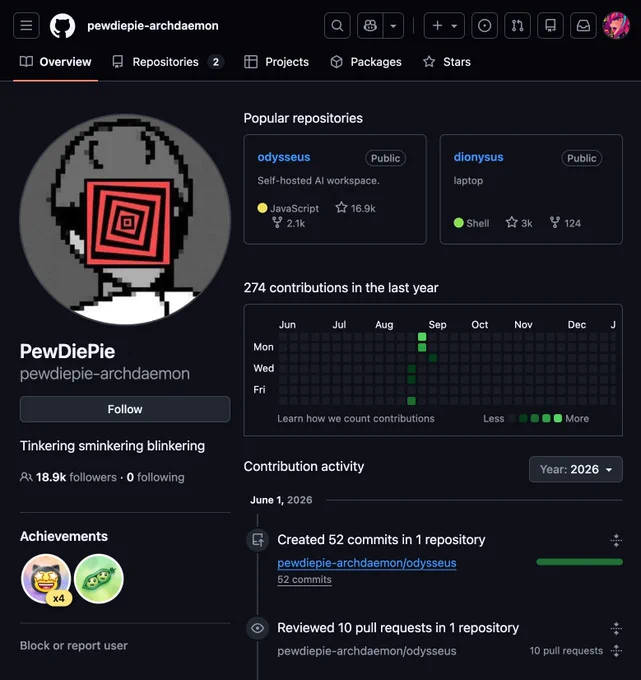Click the brightest legend square beside More
This screenshot has width=641, height=680.
[x=558, y=418]
